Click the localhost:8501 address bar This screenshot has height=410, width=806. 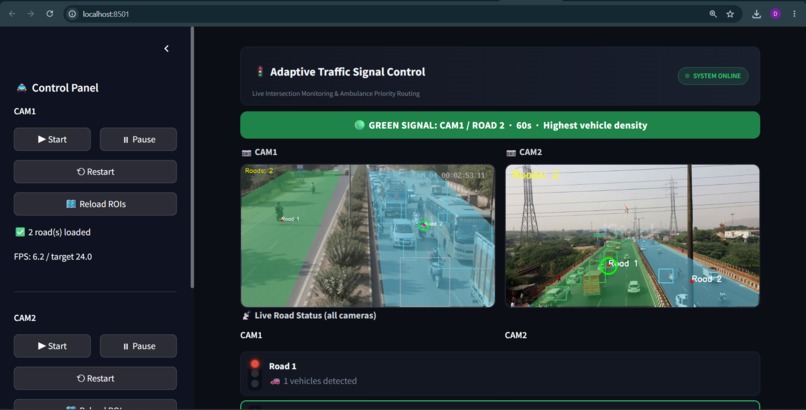click(402, 14)
